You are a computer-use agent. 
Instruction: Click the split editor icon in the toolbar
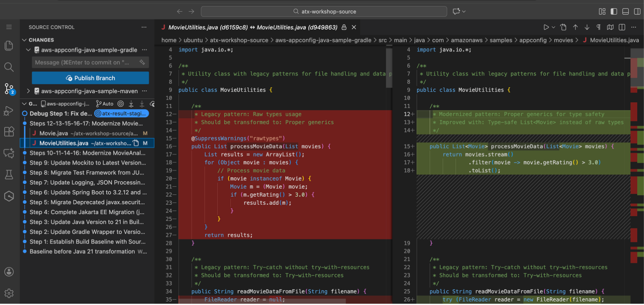tap(622, 27)
